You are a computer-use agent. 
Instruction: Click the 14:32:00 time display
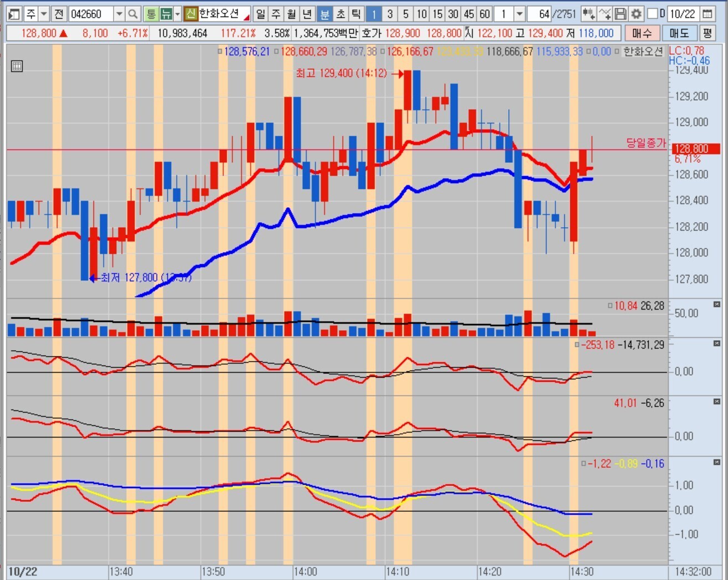[693, 572]
